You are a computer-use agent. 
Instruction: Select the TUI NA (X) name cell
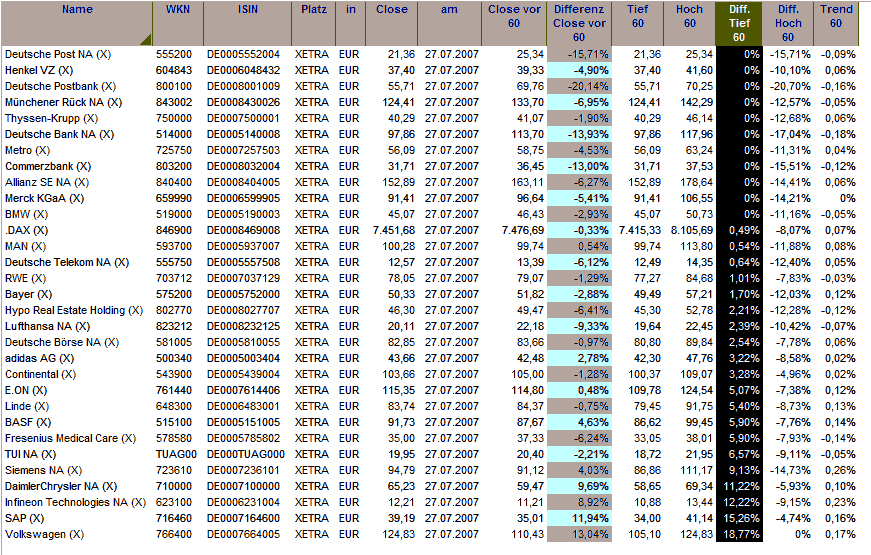coord(31,454)
